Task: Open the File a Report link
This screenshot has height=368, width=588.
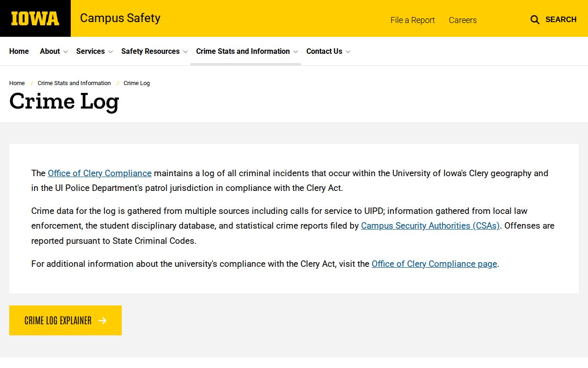Action: 413,20
